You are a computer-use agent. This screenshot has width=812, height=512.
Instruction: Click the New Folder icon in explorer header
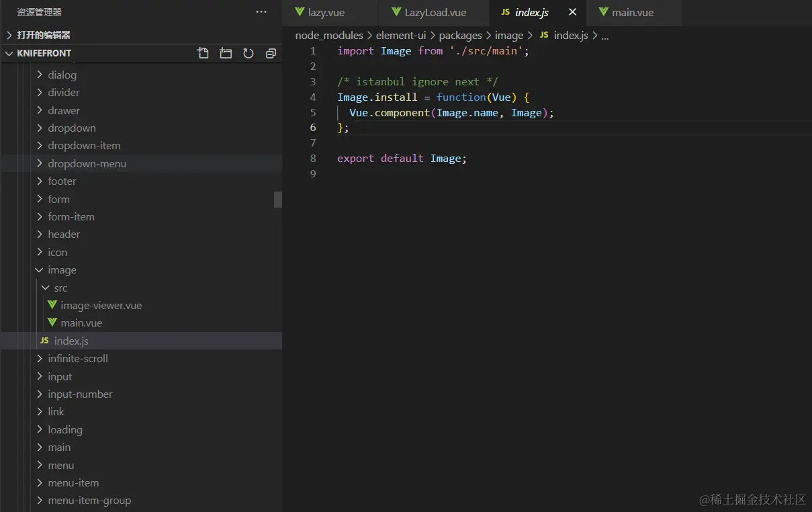(226, 53)
